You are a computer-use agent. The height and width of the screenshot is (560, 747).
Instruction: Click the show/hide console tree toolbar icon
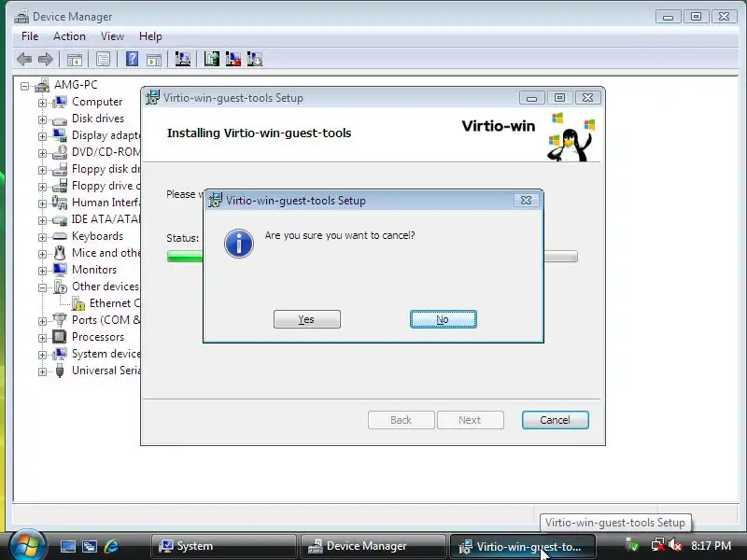click(75, 60)
